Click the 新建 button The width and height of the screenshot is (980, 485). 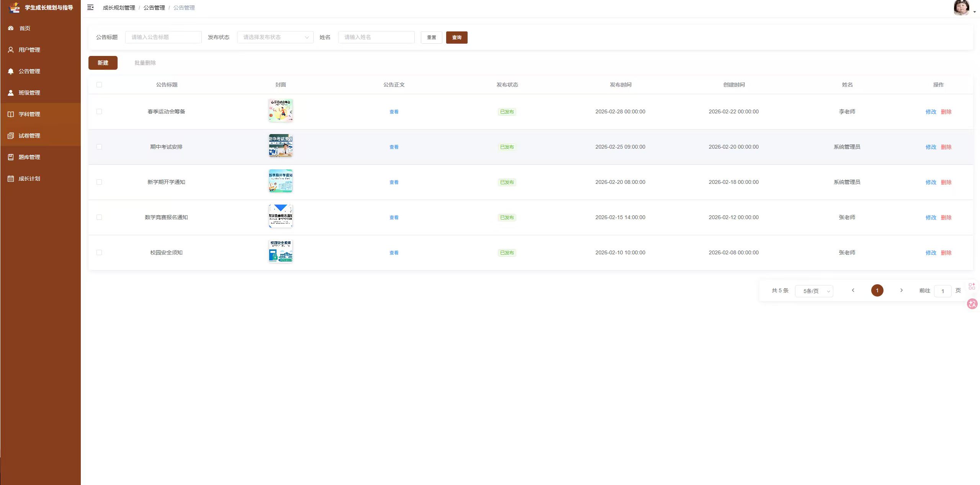[103, 63]
